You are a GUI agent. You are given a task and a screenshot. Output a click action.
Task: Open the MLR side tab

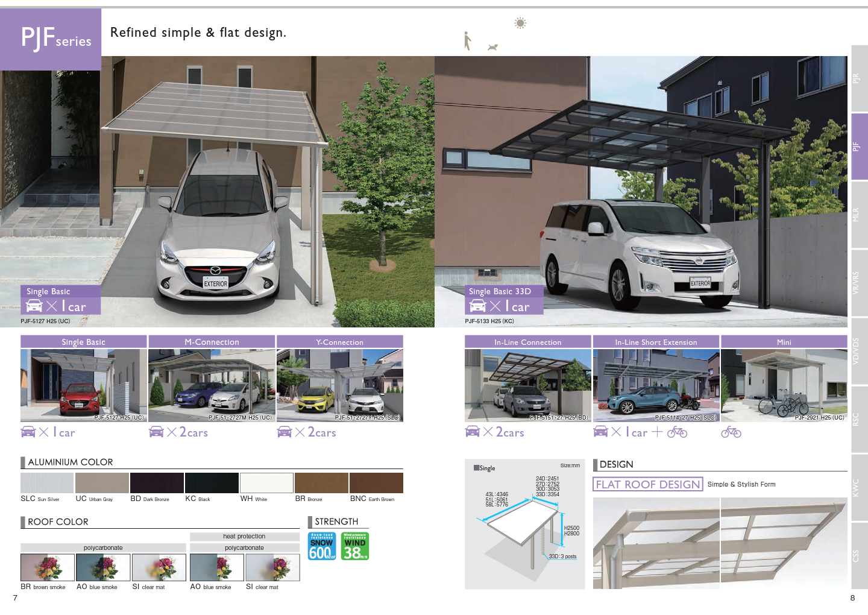[858, 215]
